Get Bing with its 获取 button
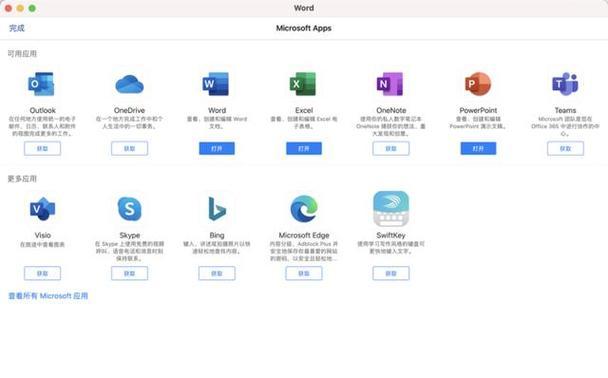 pos(217,273)
